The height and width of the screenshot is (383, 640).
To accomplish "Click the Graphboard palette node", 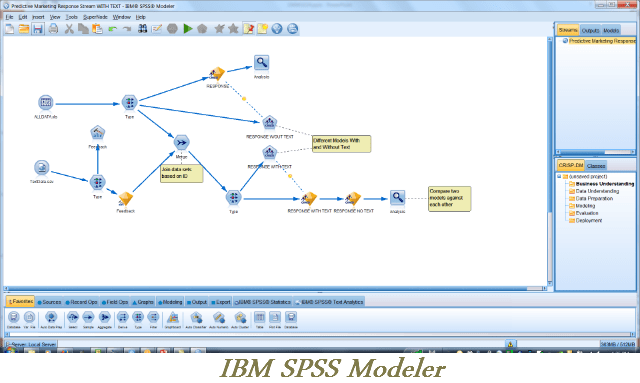I will point(173,320).
